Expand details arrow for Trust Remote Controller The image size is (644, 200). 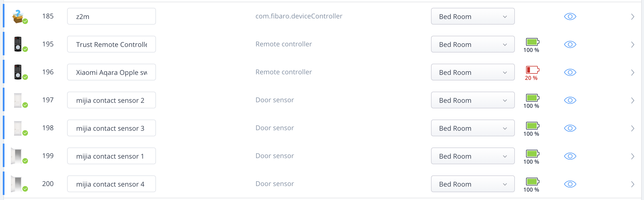click(x=633, y=45)
